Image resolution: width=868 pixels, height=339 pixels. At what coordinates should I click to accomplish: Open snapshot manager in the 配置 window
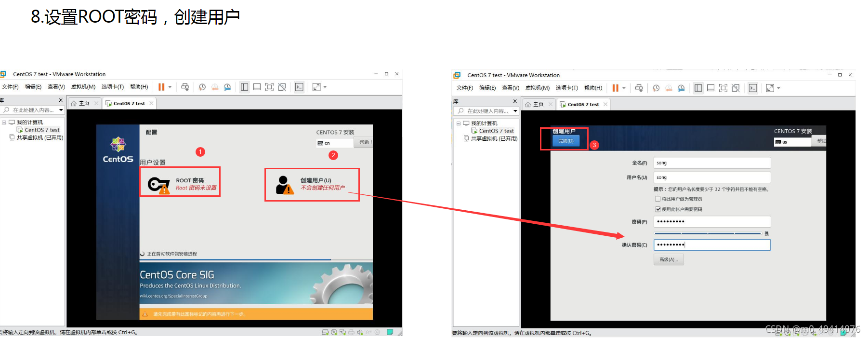point(227,87)
